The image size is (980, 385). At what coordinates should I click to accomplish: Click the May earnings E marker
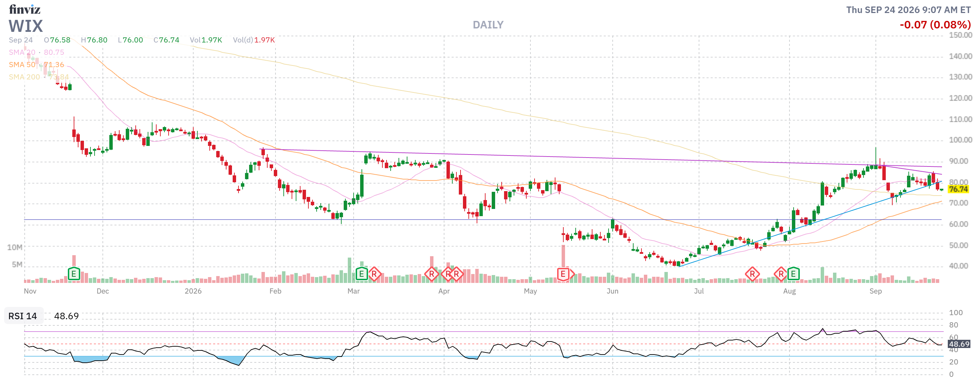pos(563,274)
